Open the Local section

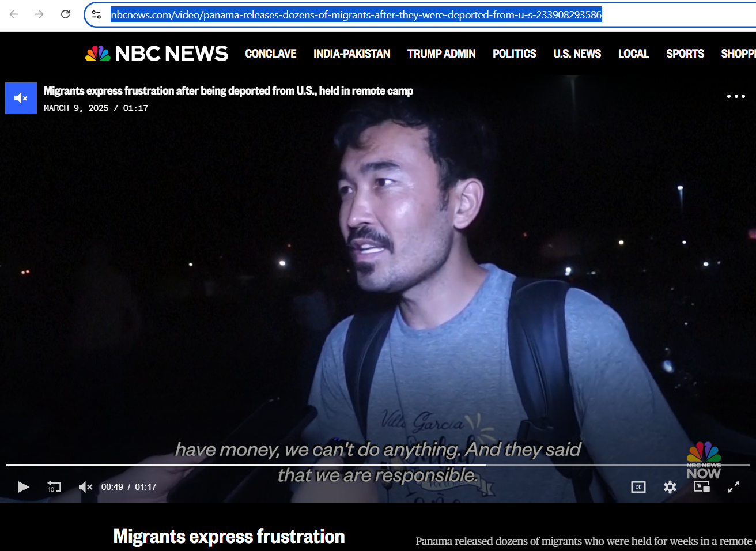pyautogui.click(x=633, y=54)
